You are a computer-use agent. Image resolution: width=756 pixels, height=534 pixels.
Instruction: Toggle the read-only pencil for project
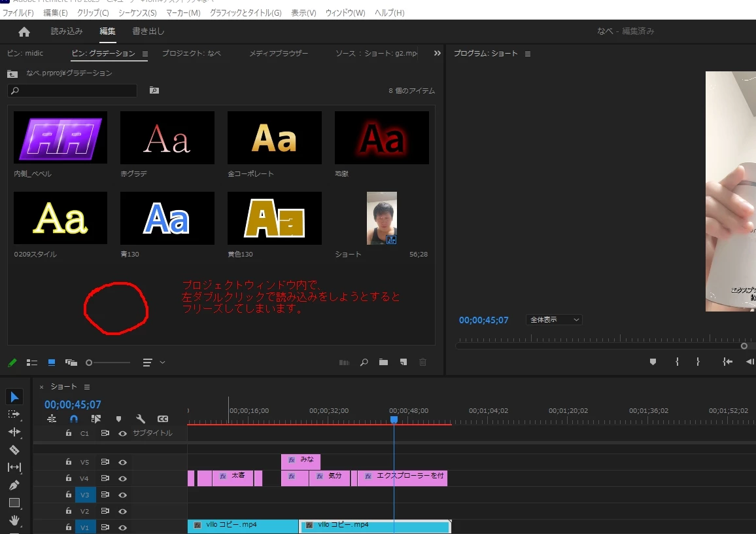(x=12, y=363)
